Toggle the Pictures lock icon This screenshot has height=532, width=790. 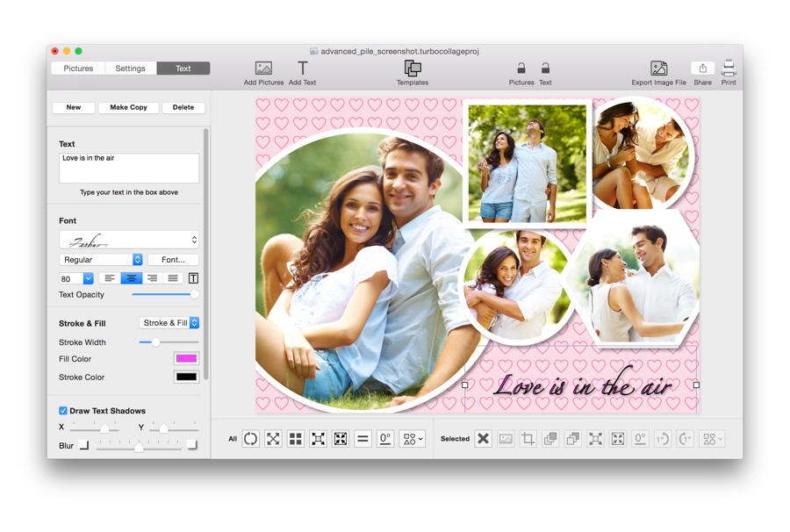(x=521, y=68)
